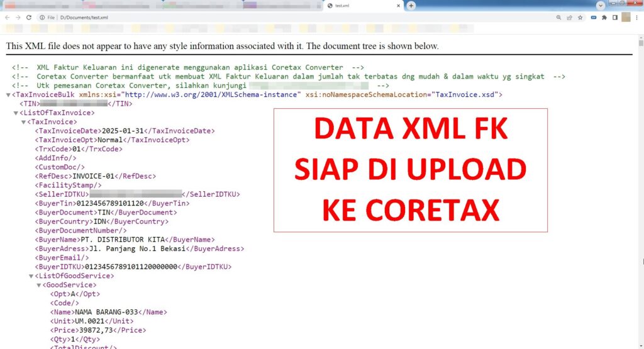Click the TIN opening tag
The width and height of the screenshot is (644, 349).
click(x=30, y=104)
